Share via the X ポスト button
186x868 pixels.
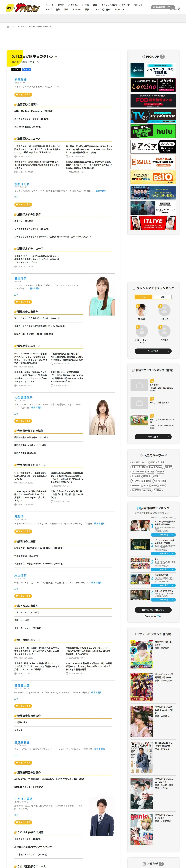[16, 69]
